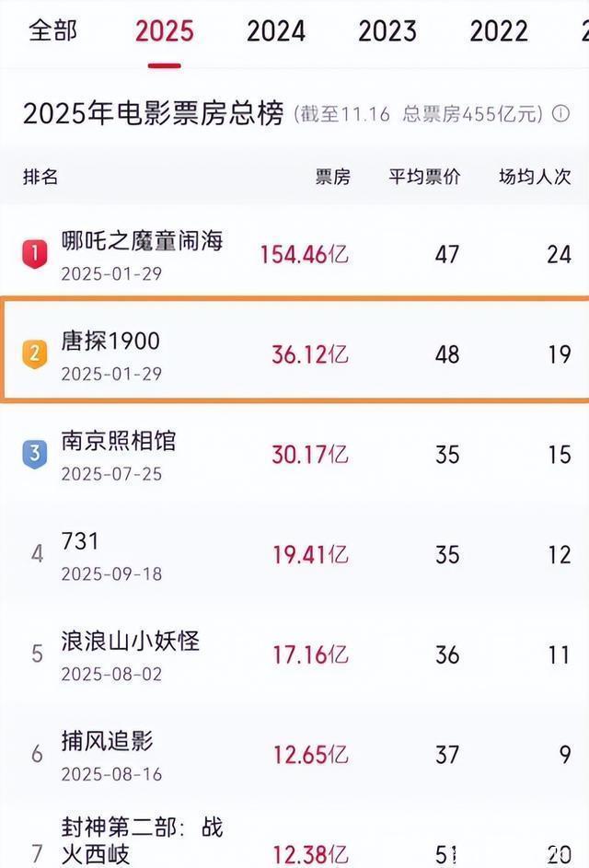Open the movie 哪吒之魔童闹海
Viewport: 589px width, 868px height.
click(142, 240)
